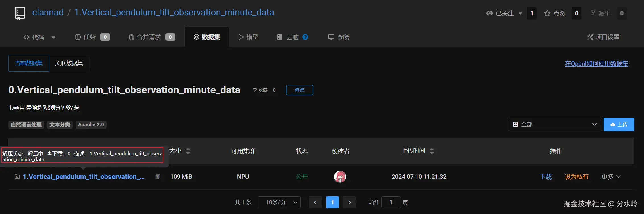Click the 前往 page number input field
Viewport: 644px width, 214px height.
click(x=391, y=202)
